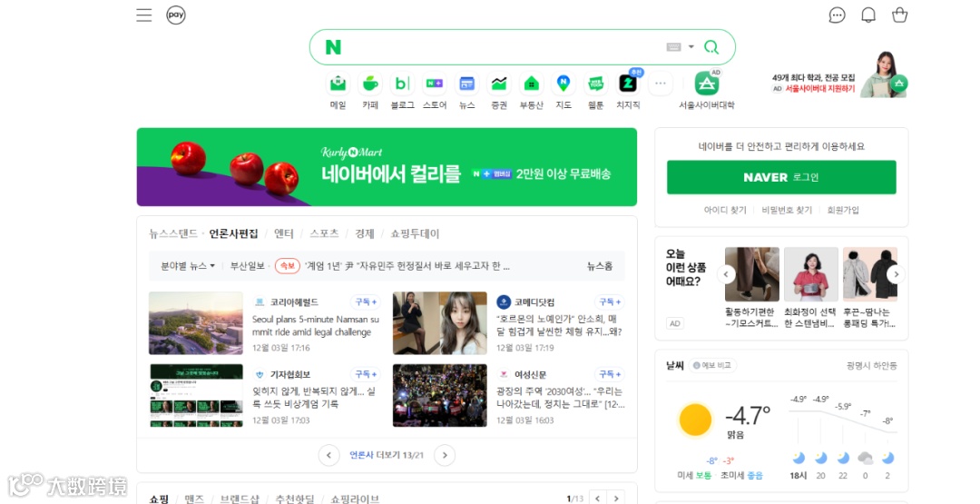Switch to 경제 tab
Image resolution: width=980 pixels, height=504 pixels.
(365, 233)
